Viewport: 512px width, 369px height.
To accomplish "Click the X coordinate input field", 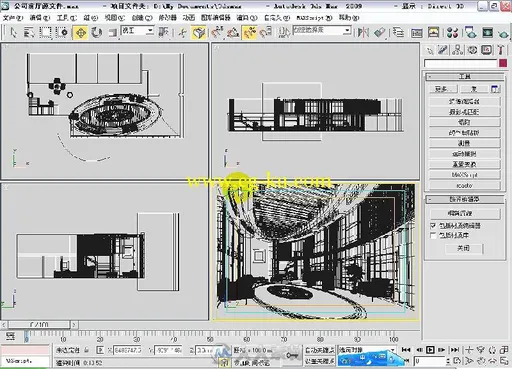I will click(127, 350).
